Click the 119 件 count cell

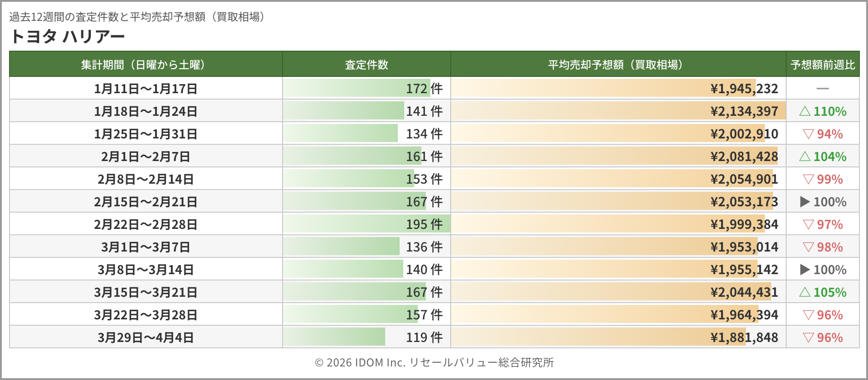[424, 337]
